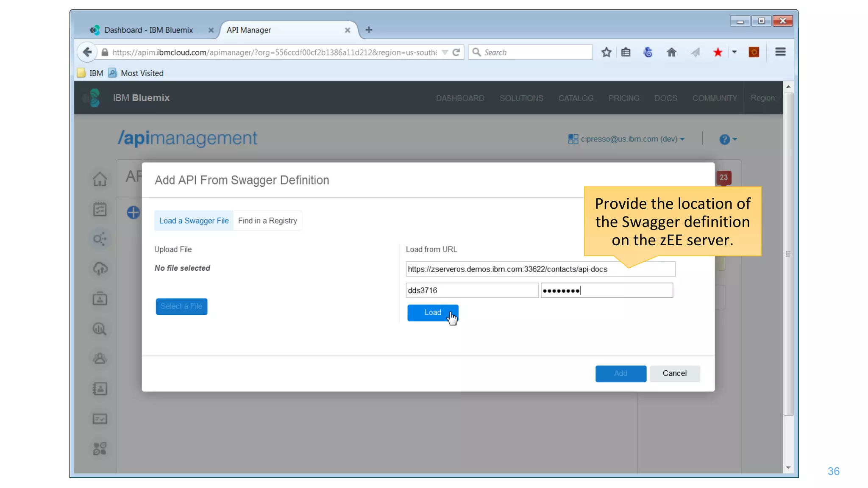The width and height of the screenshot is (868, 488).
Task: Open DOCS in Bluemix nav
Action: point(665,98)
